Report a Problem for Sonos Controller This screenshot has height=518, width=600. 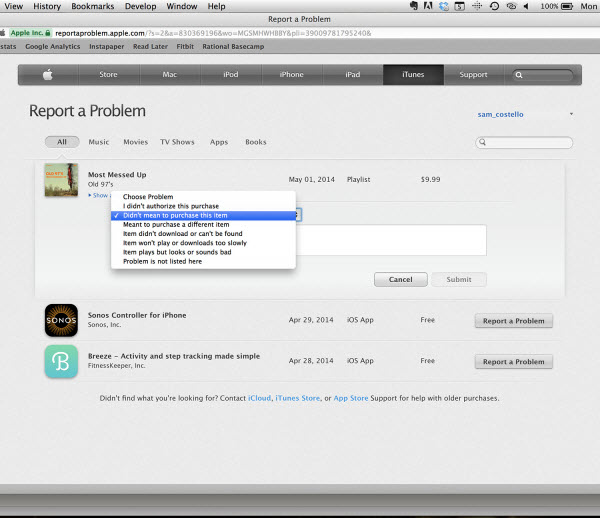(513, 321)
